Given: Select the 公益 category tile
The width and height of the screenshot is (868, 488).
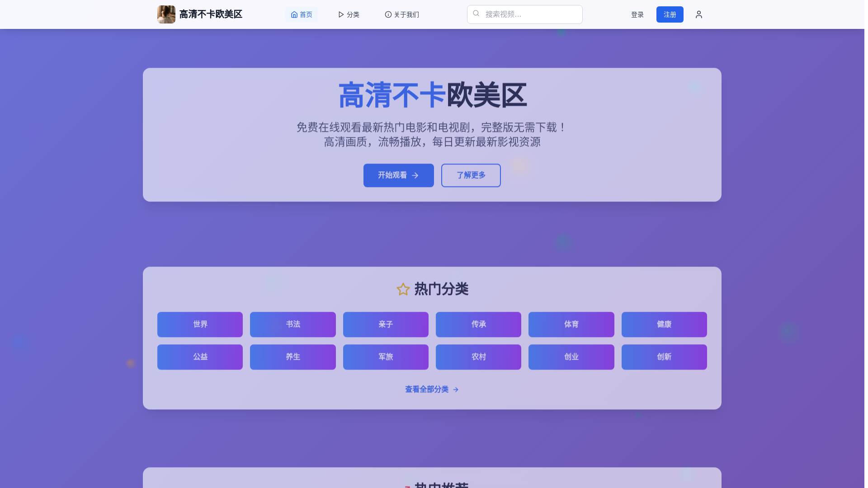Looking at the screenshot, I should click(x=200, y=357).
